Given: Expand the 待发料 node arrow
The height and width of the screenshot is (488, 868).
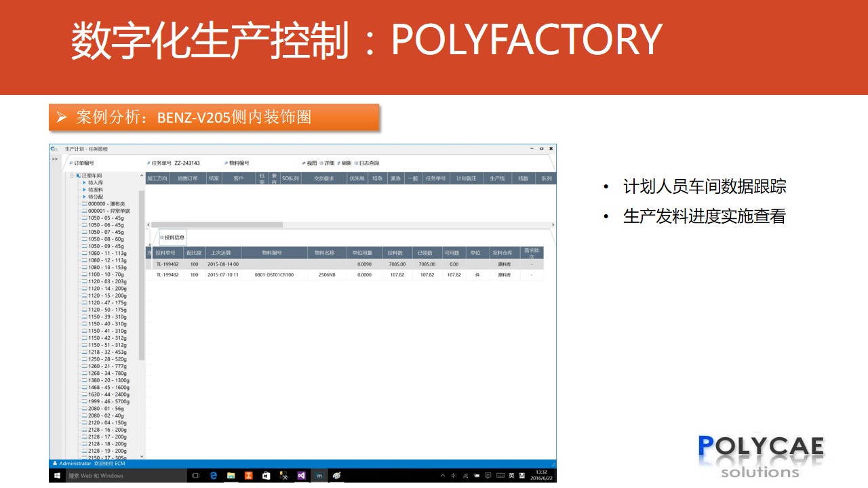Looking at the screenshot, I should [x=84, y=190].
